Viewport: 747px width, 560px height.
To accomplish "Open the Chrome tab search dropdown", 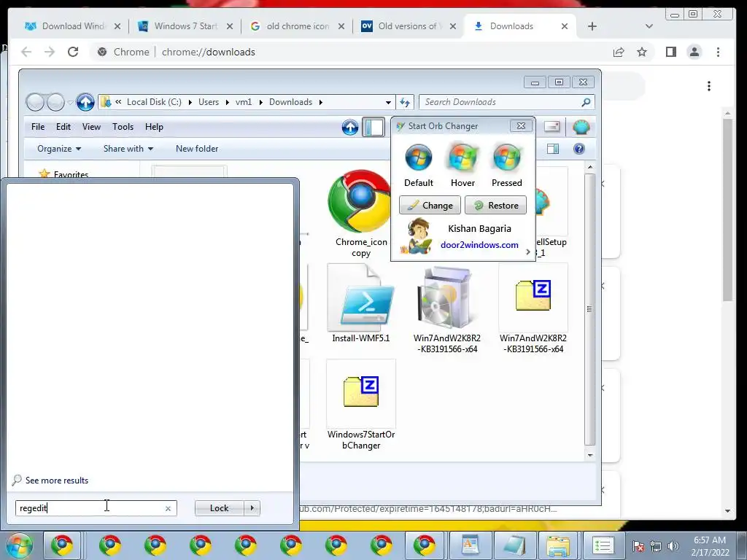I will [649, 26].
